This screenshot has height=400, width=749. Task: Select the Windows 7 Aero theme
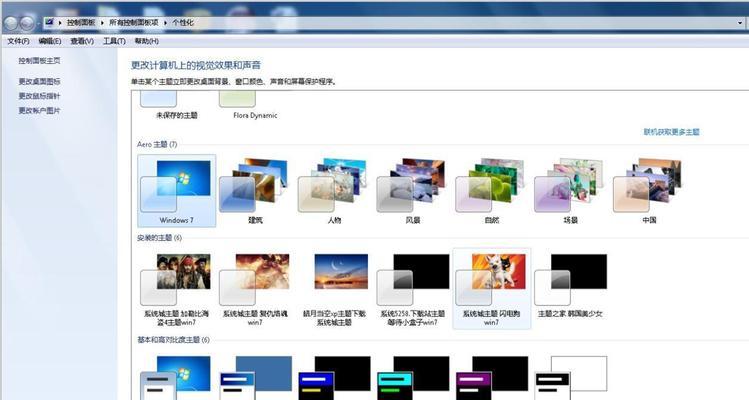(176, 191)
